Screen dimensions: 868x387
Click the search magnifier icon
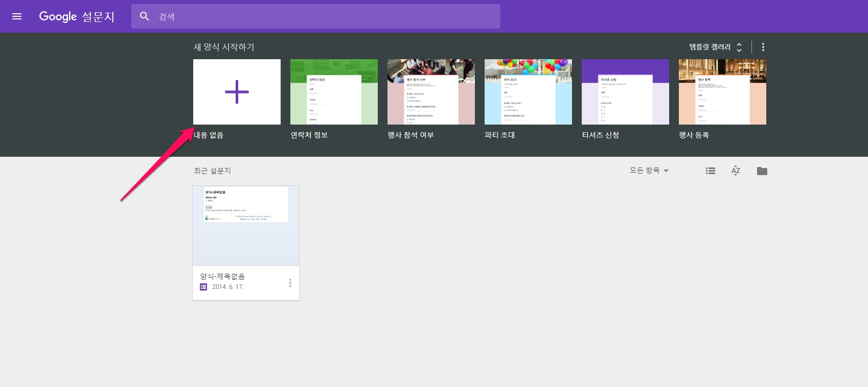tap(145, 16)
